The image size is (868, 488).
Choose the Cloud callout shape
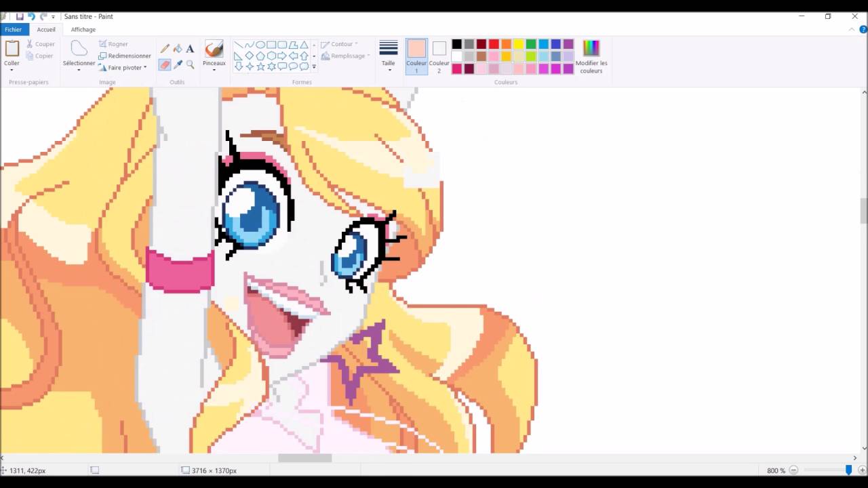304,66
